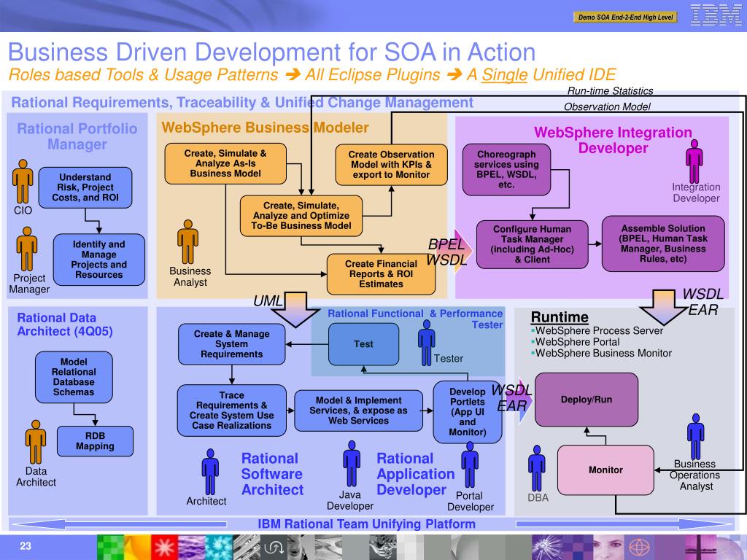Click the WebSphere Process Server bullet
The height and width of the screenshot is (560, 747).
click(597, 330)
